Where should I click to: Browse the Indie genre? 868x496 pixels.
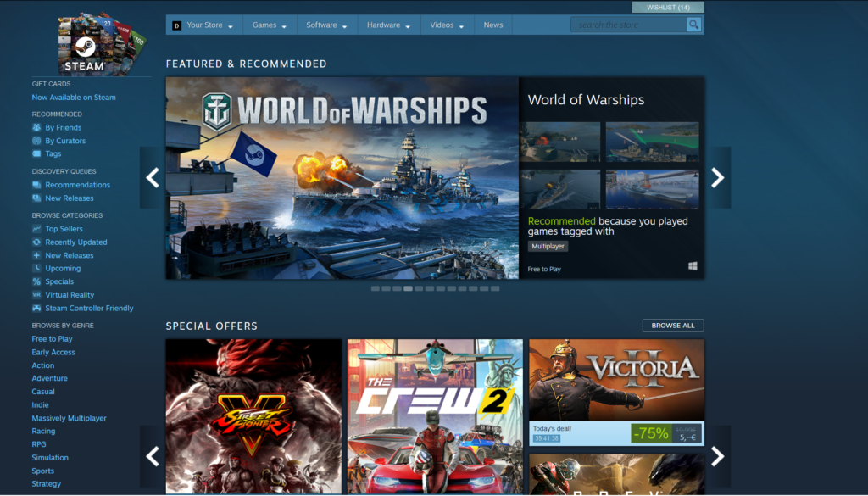(40, 404)
